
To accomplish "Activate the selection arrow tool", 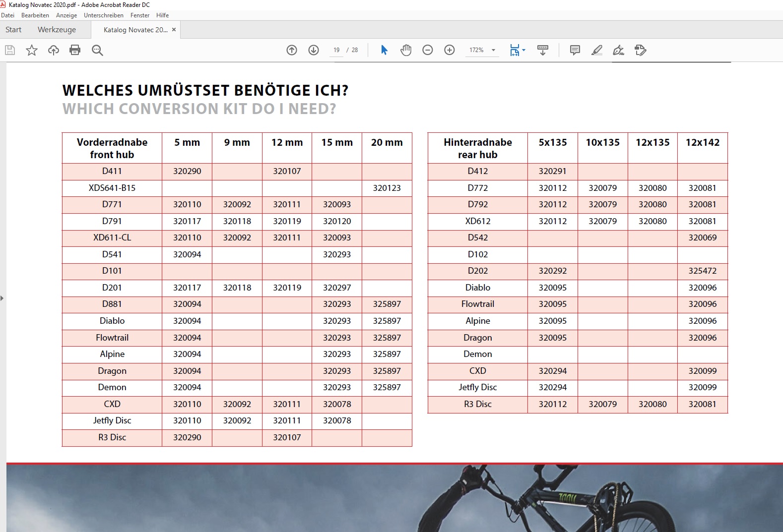I will point(384,50).
